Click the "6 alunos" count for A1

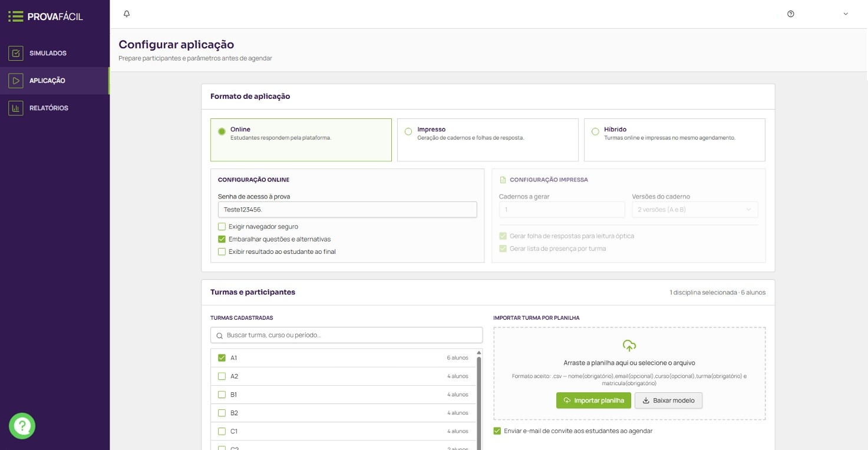pos(457,358)
